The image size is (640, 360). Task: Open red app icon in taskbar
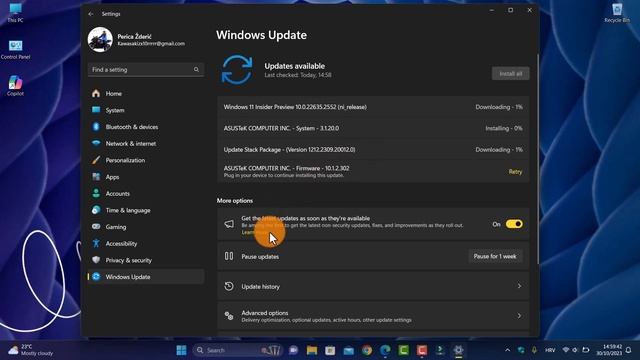tap(422, 350)
